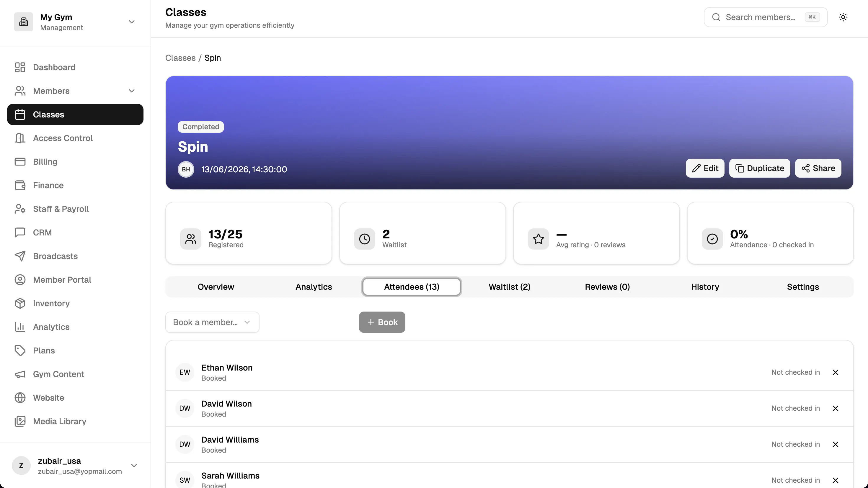Screen dimensions: 868x488
Task: Click the Edit class button
Action: click(x=705, y=168)
